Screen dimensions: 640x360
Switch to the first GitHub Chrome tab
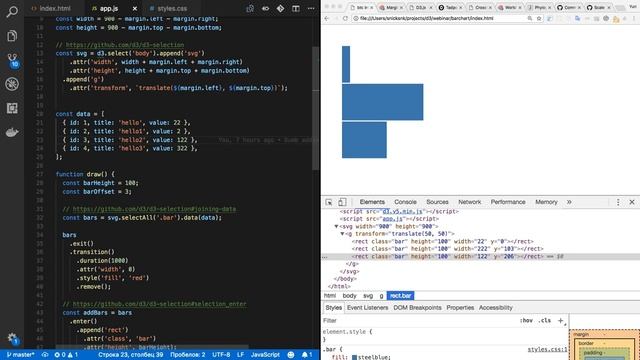pyautogui.click(x=567, y=7)
